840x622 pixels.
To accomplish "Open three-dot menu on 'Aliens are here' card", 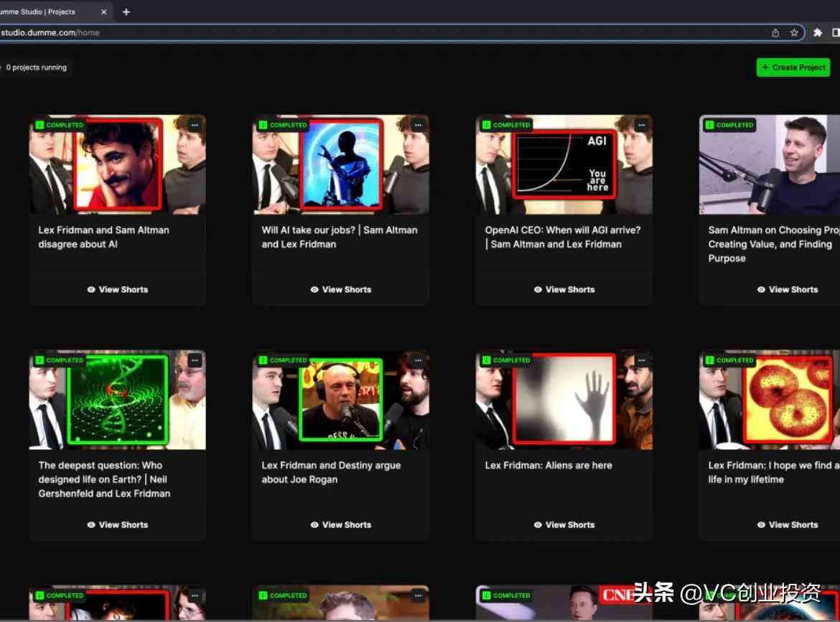I will point(641,360).
